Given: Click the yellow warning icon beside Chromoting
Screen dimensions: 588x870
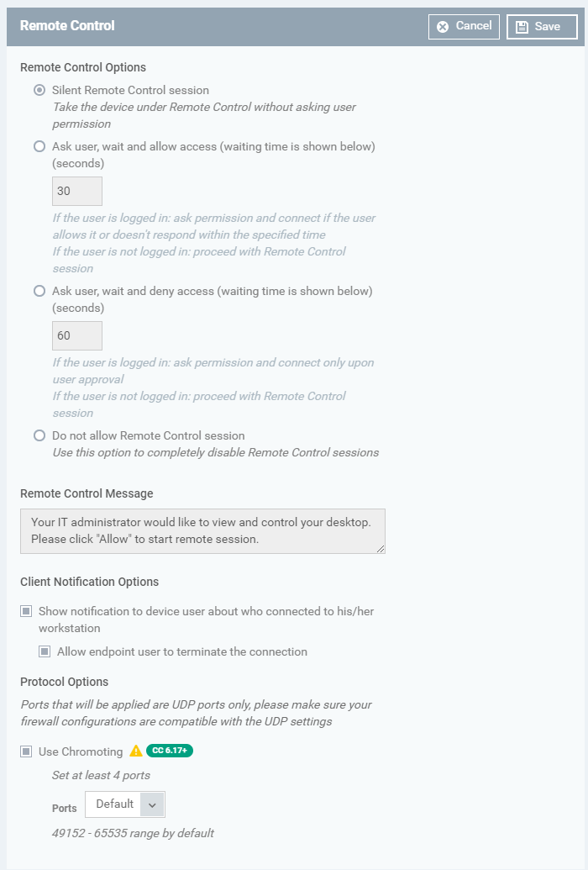Looking at the screenshot, I should click(136, 751).
